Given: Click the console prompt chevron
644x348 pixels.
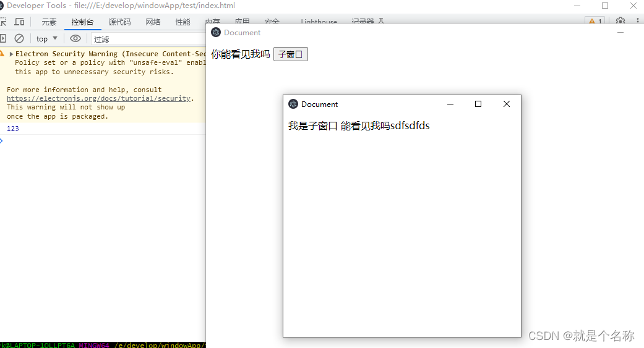Looking at the screenshot, I should coord(2,141).
